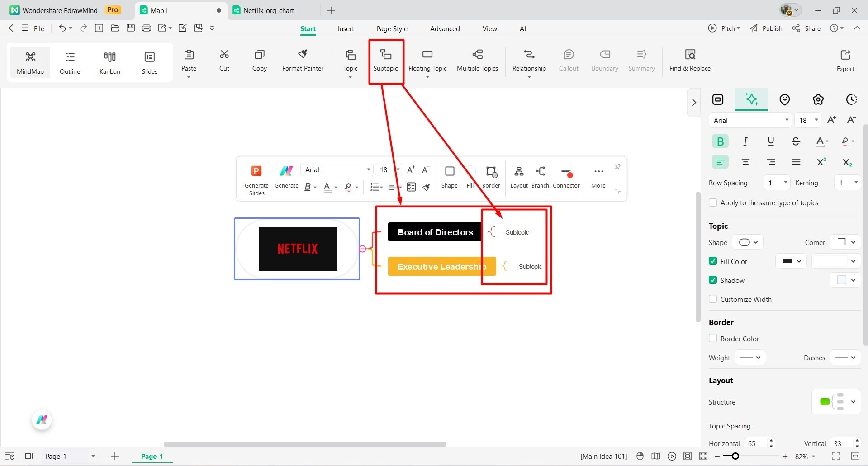This screenshot has height=466, width=868.
Task: Open the Outline view
Action: (70, 62)
